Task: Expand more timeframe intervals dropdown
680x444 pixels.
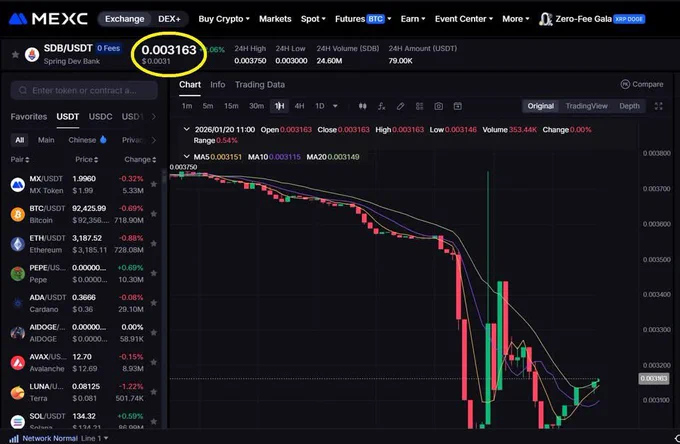Action: coord(335,106)
